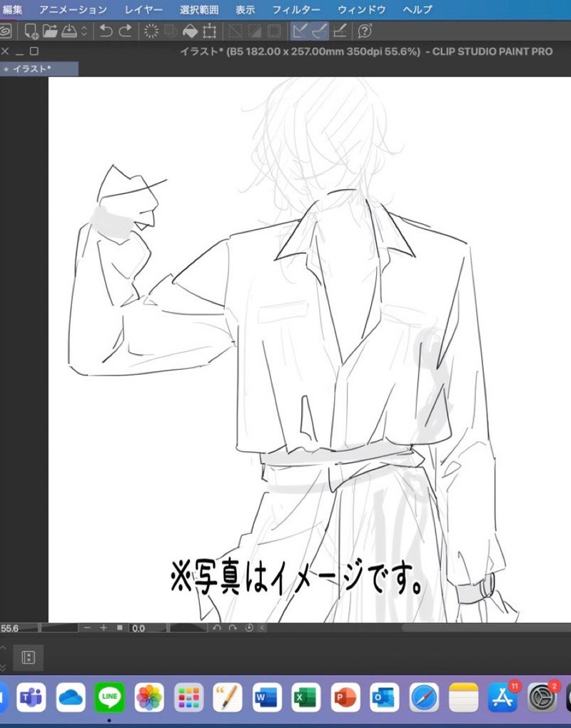Screen dimensions: 571x728
Task: Click the horizontal scrollbar under canvas
Action: (x=487, y=627)
